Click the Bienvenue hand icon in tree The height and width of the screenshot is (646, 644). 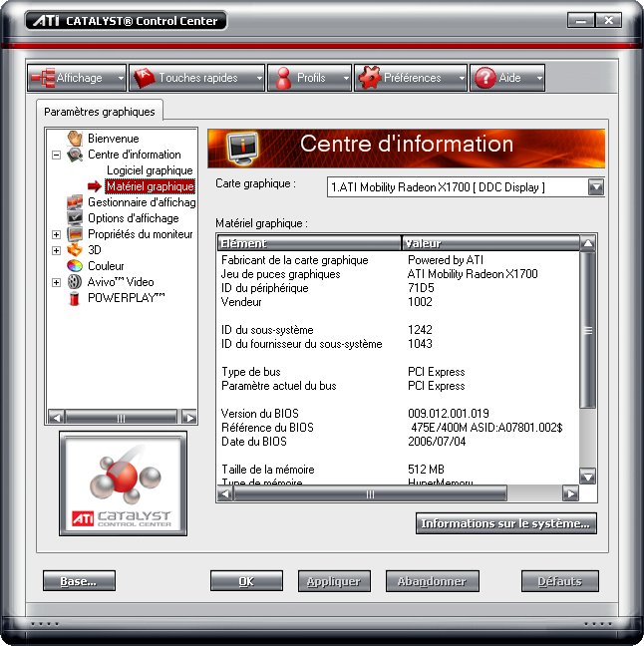point(74,139)
